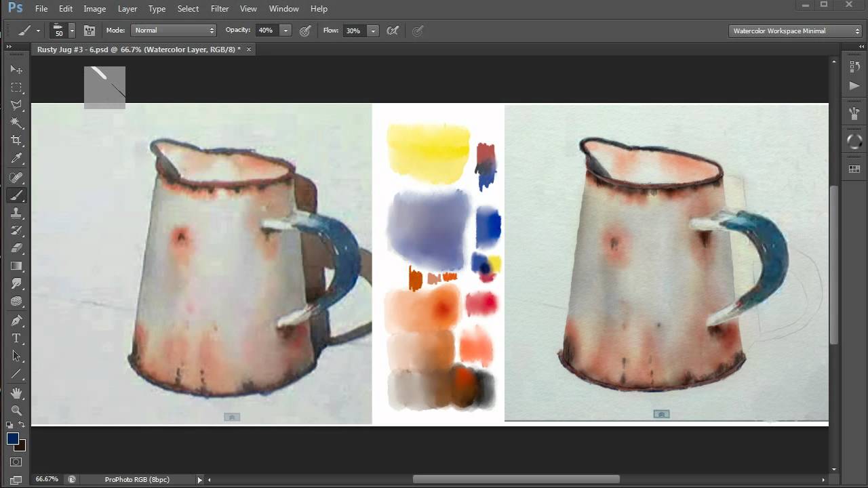Close the Rusty Jug #3 document tab
The image size is (868, 488).
click(249, 49)
